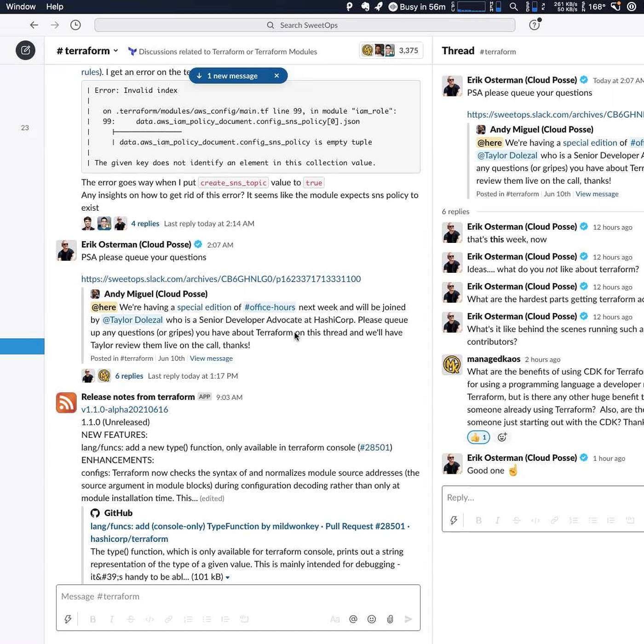Image resolution: width=644 pixels, height=644 pixels.
Task: Click View message in the Thread panel
Action: click(597, 194)
